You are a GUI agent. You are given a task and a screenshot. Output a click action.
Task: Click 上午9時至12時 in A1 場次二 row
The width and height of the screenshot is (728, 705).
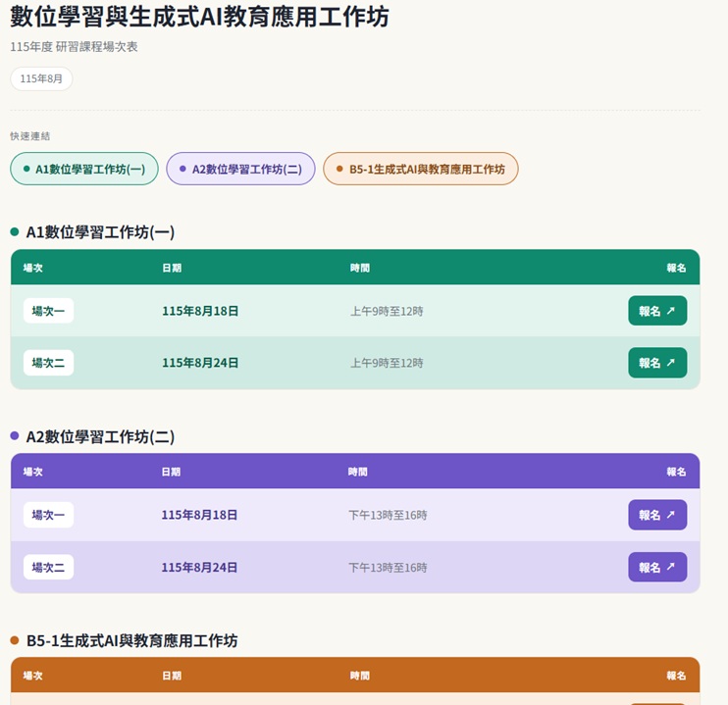387,363
